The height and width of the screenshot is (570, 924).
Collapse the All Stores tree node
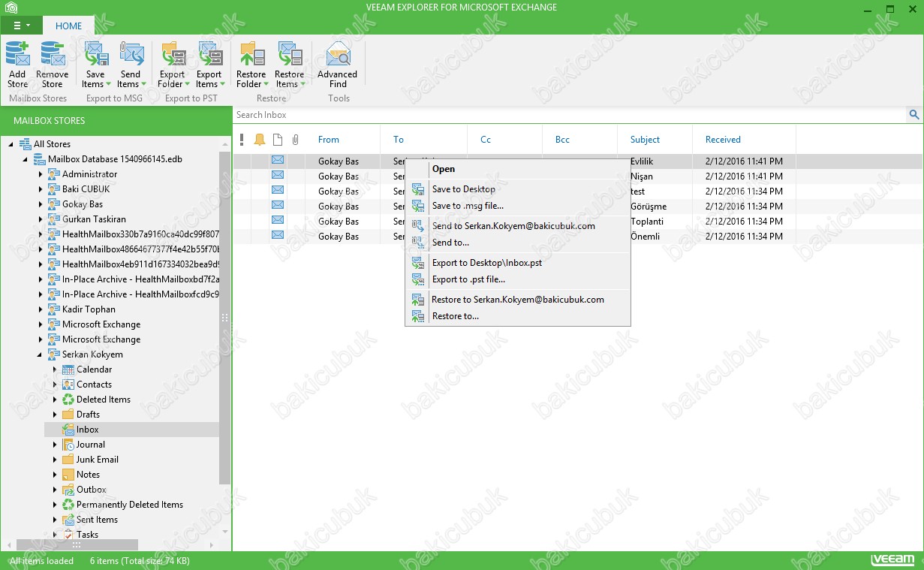(x=11, y=144)
